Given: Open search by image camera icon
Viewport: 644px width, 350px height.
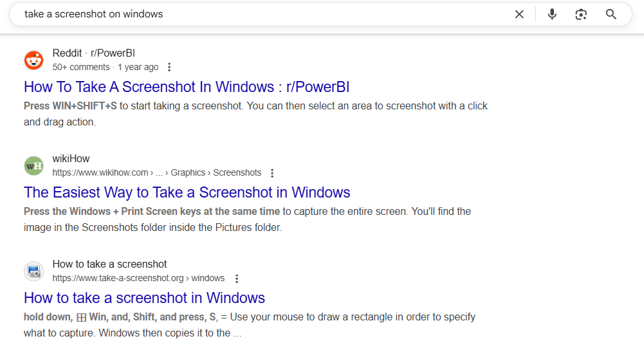Looking at the screenshot, I should [x=581, y=14].
